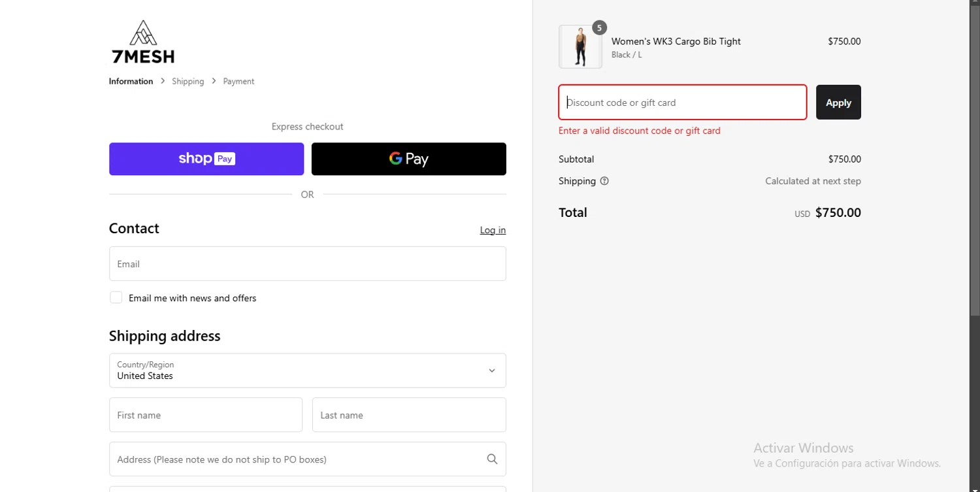Go to Payment breadcrumb step
980x492 pixels.
tap(238, 82)
